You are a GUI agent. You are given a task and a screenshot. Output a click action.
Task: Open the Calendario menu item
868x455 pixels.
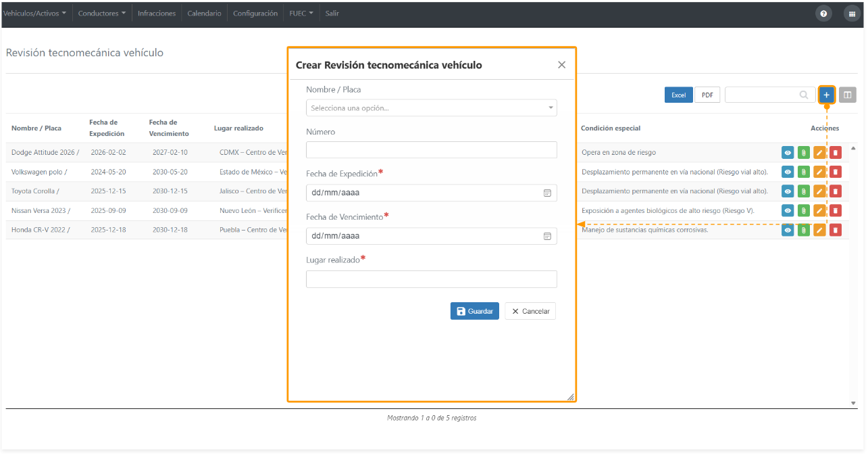pos(204,14)
